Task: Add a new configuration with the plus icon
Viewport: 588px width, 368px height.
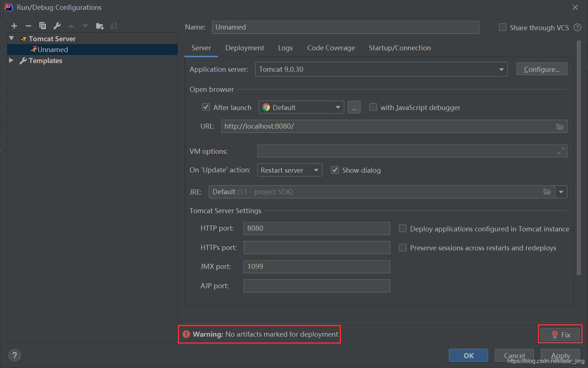Action: pyautogui.click(x=14, y=26)
